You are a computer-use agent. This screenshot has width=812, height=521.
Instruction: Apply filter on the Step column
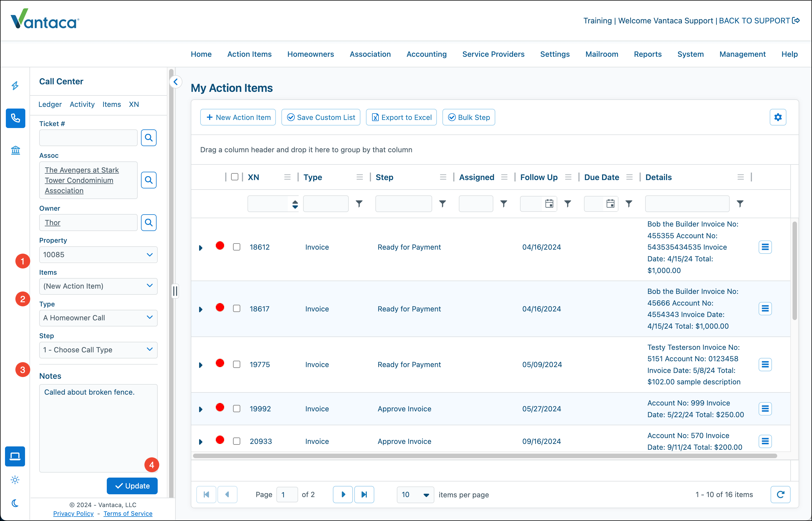click(442, 204)
